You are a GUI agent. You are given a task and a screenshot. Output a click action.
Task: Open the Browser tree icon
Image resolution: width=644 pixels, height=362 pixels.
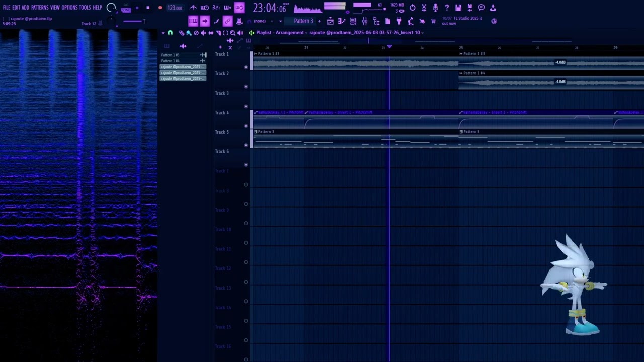(376, 21)
